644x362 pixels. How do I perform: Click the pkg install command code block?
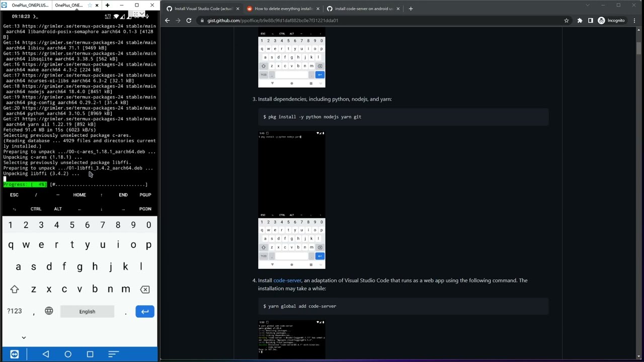[403, 117]
